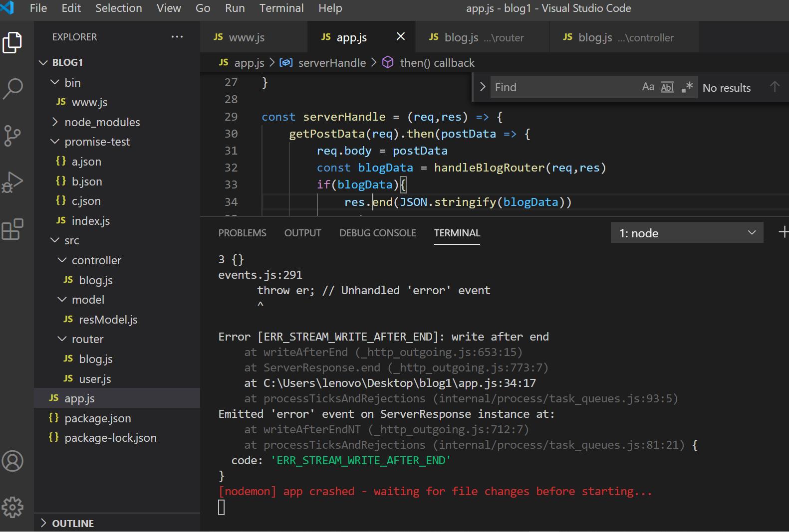Screen dimensions: 789x532
Task: Click the then() callback cube icon in breadcrumb
Action: (x=388, y=62)
